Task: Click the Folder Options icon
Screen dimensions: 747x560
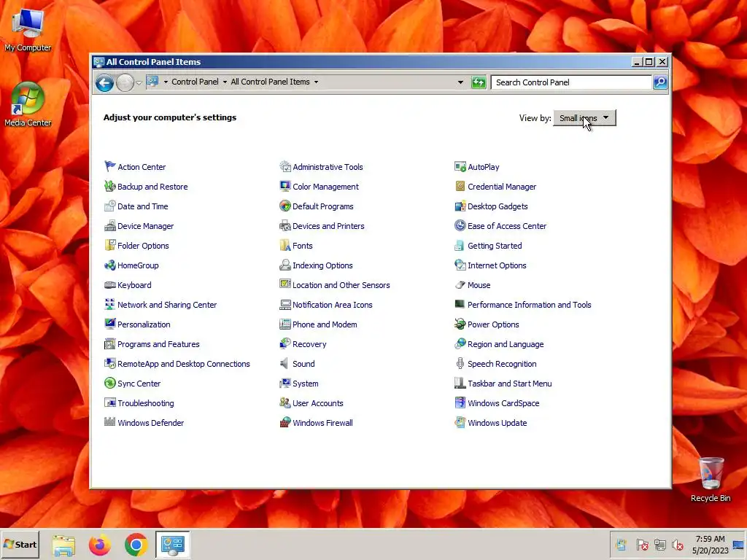Action: pos(110,245)
